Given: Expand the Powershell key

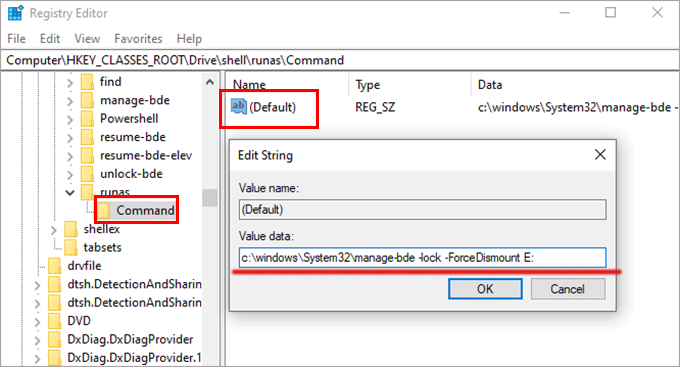Looking at the screenshot, I should pyautogui.click(x=70, y=119).
